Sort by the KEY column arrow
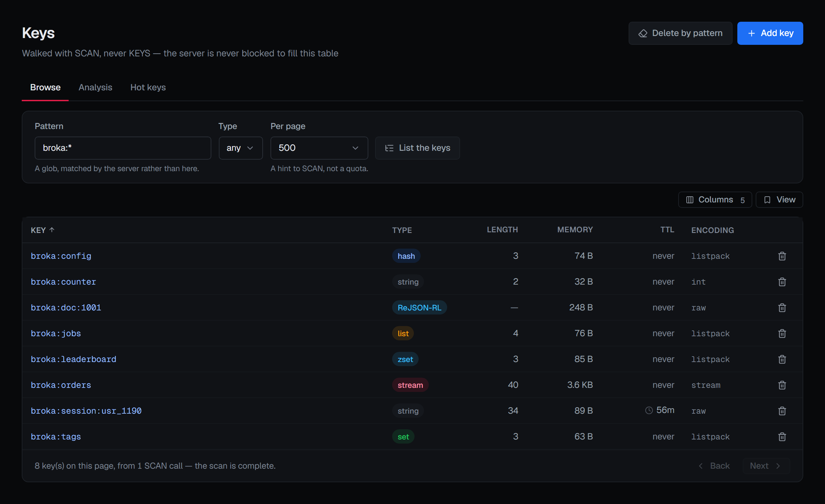 [x=52, y=230]
